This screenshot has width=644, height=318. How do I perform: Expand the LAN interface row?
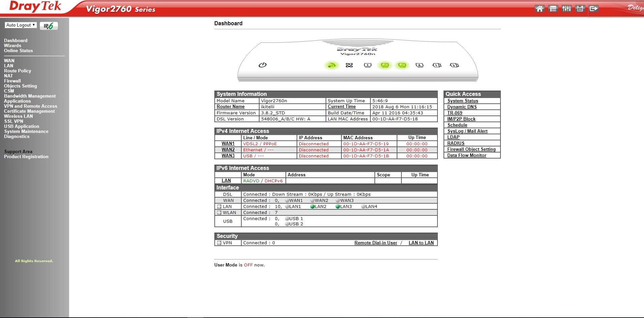coord(219,207)
